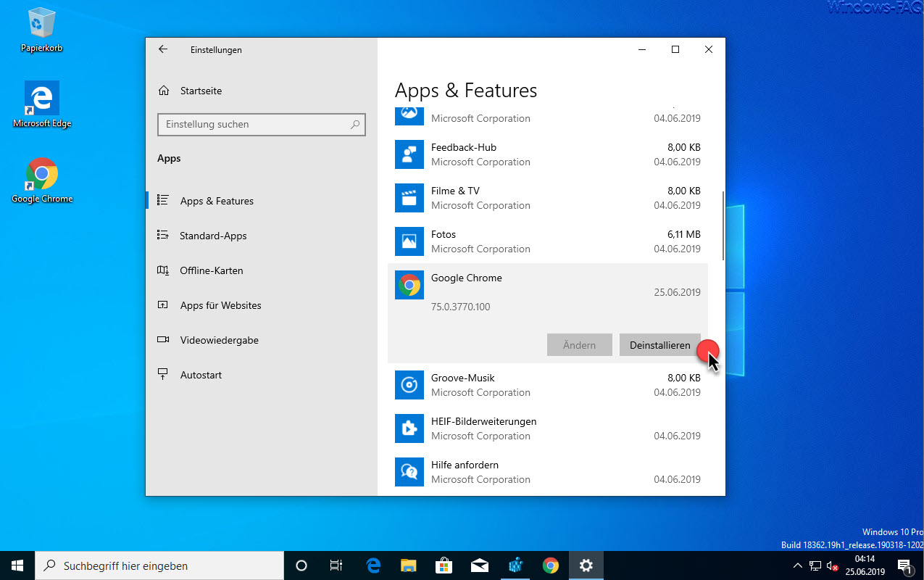Viewport: 924px width, 580px height.
Task: Select HEIF-Bilderweiterungen entry name
Action: click(483, 421)
